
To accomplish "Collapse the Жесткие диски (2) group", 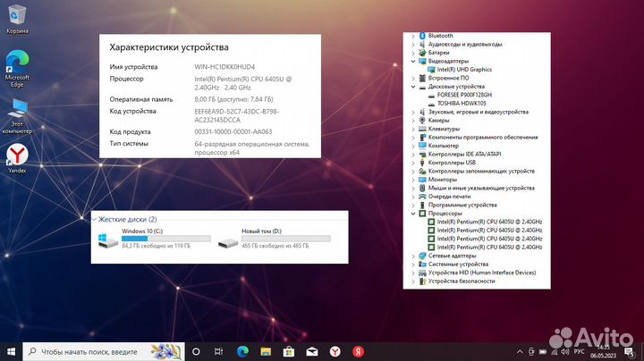I will [95, 220].
